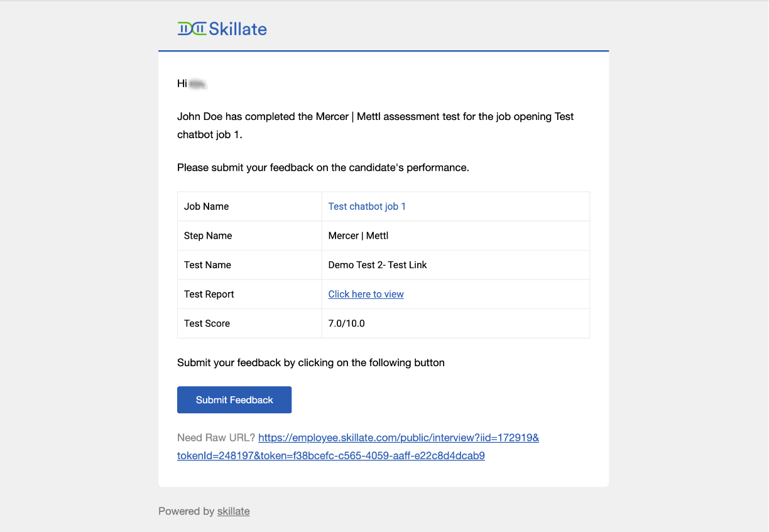Click the Hi greeting line
This screenshot has height=532, width=769.
pyautogui.click(x=192, y=83)
